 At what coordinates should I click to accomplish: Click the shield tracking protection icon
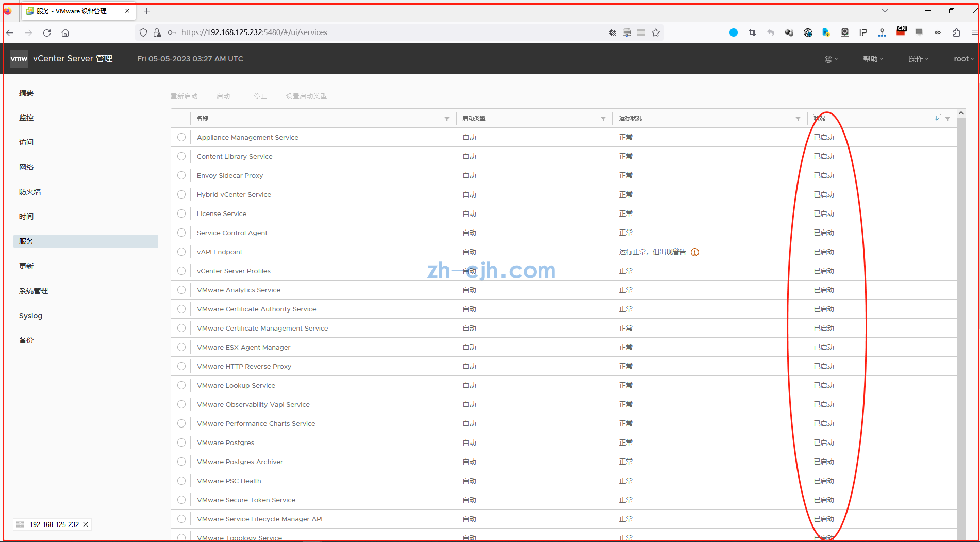143,32
